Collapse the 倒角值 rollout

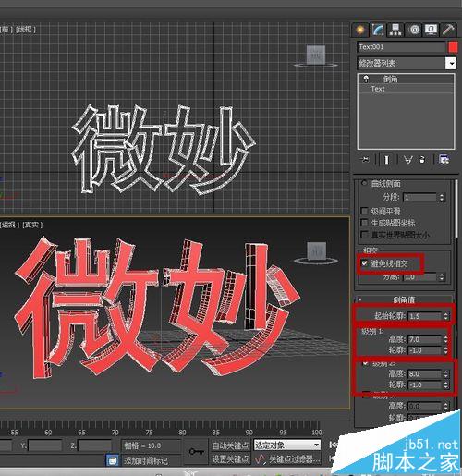pyautogui.click(x=404, y=299)
